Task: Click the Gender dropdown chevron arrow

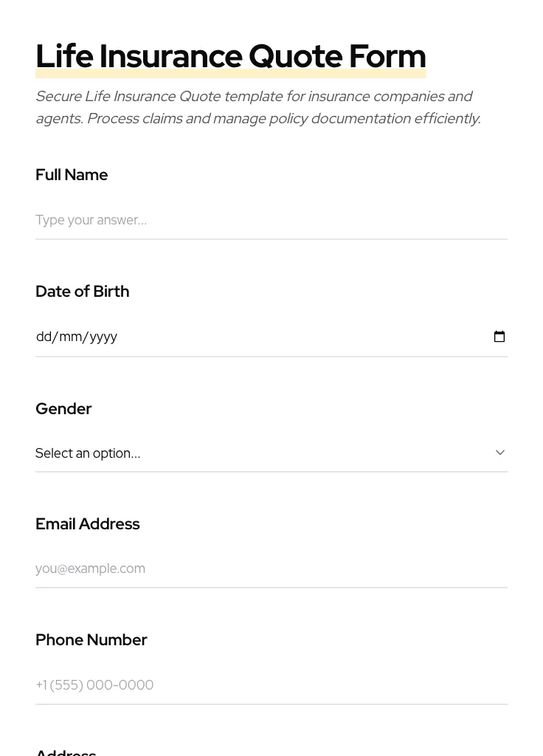Action: point(500,453)
